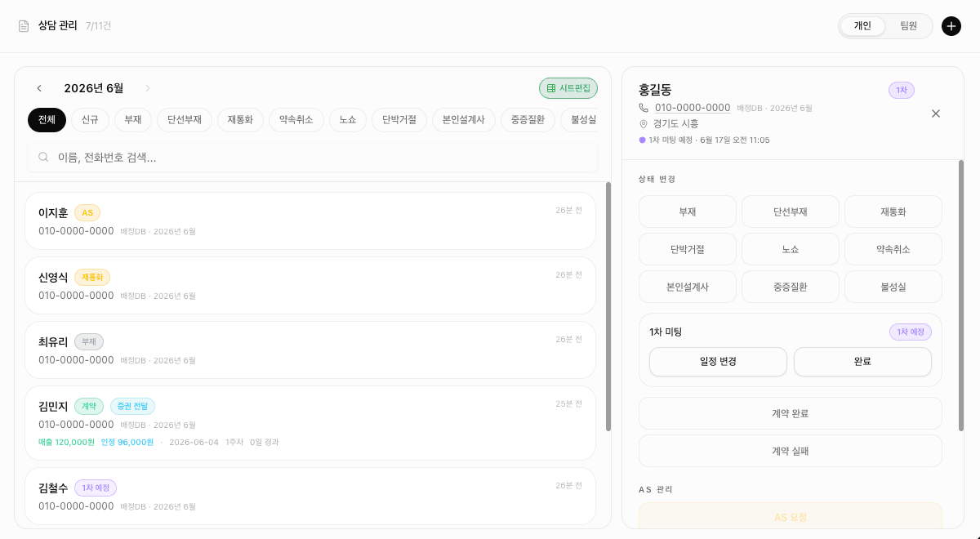Image resolution: width=980 pixels, height=539 pixels.
Task: Mark 1차 미팅 as 완료
Action: click(862, 362)
